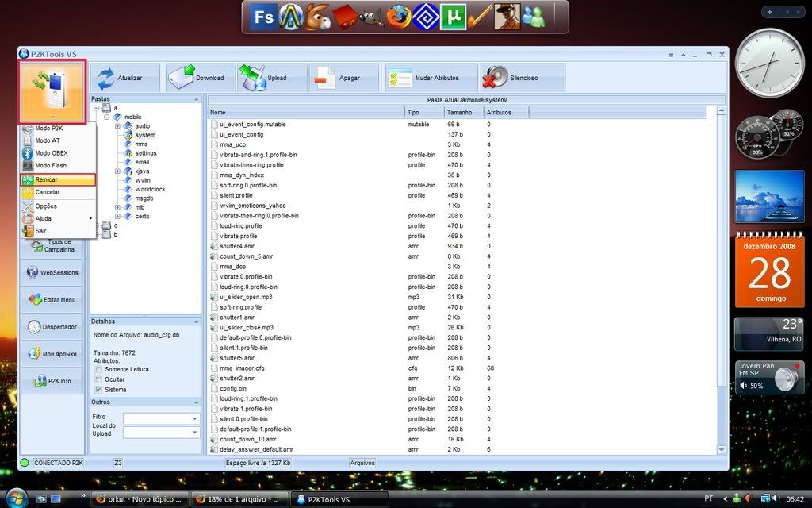Enable the Somente Leitura checkbox
Viewport: 812px width, 508px height.
[x=98, y=370]
